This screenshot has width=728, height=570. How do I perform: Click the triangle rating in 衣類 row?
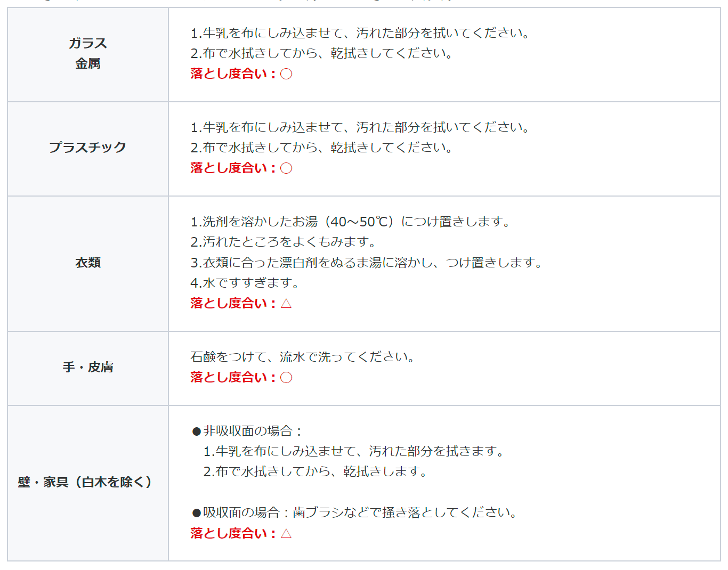[x=286, y=304]
